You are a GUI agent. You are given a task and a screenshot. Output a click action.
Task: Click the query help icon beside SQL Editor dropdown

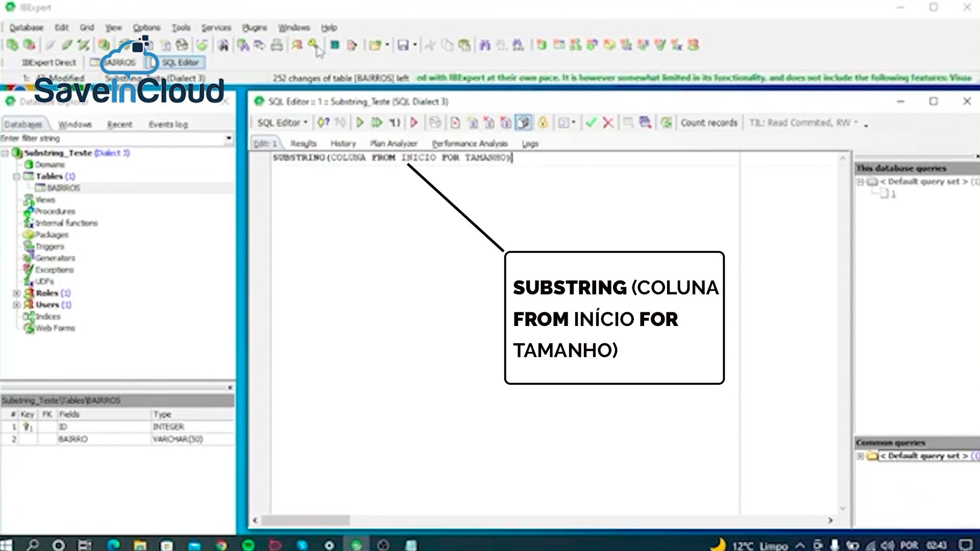pos(323,122)
